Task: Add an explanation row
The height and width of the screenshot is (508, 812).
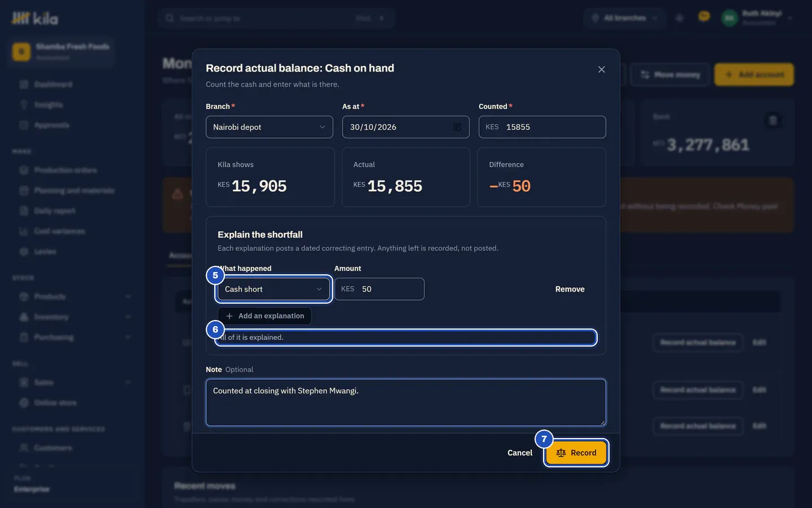Action: click(265, 316)
